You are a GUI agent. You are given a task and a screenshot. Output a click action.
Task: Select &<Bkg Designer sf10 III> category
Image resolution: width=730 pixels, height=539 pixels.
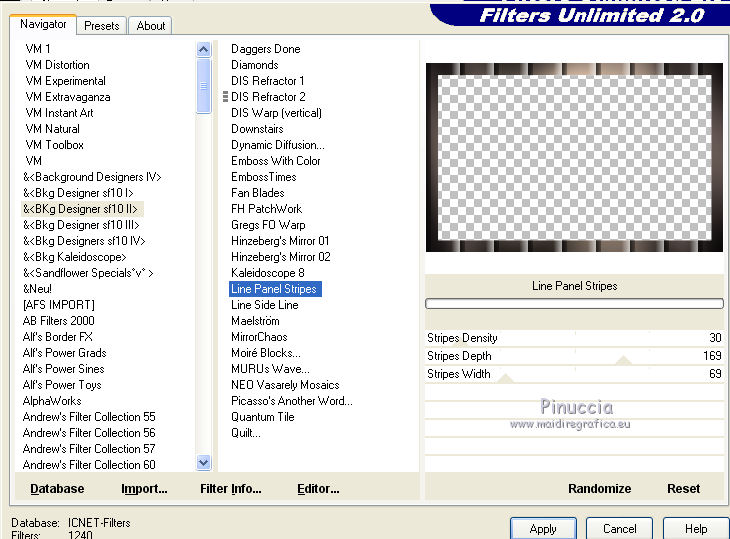click(81, 225)
